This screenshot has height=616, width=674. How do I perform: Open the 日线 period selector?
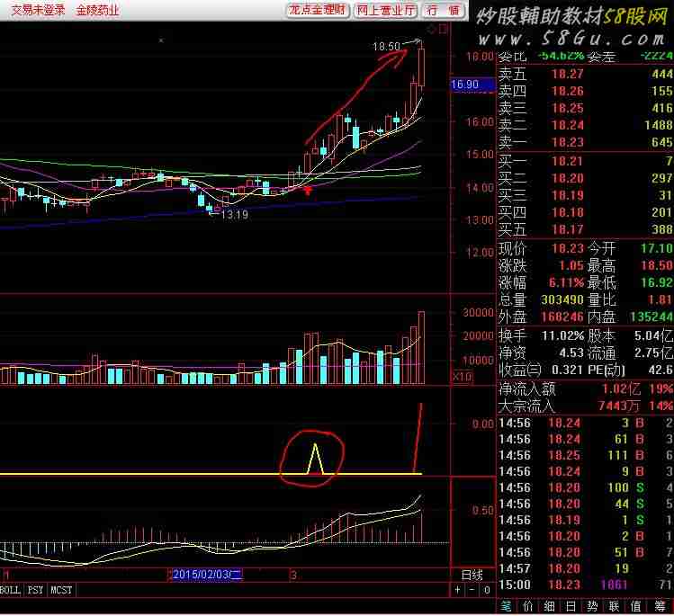[472, 575]
